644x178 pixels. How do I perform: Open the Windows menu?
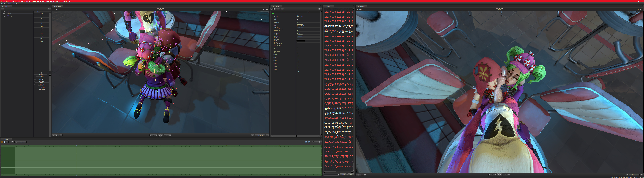pos(9,4)
